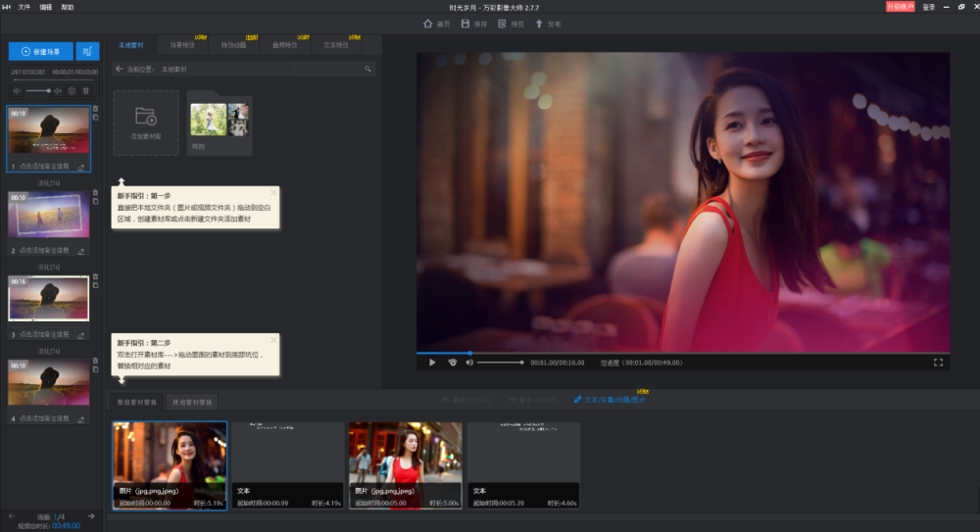Edit the note for scene 2
This screenshot has width=980, height=532.
coord(81,251)
